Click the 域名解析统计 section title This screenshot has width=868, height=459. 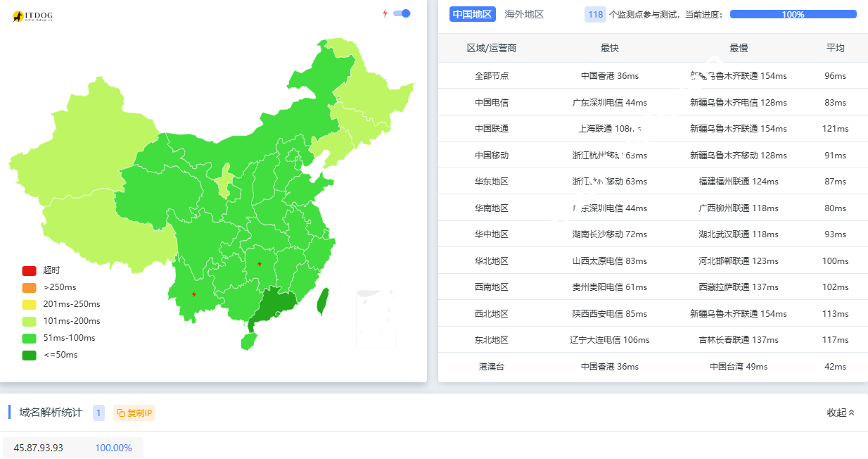(51, 413)
